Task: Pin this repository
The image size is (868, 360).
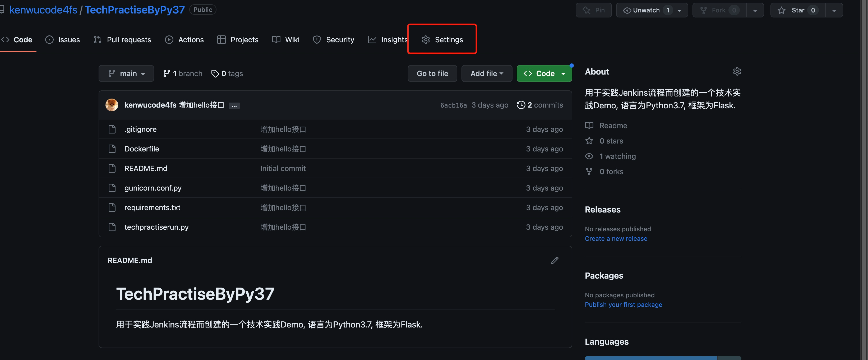Action: (593, 10)
